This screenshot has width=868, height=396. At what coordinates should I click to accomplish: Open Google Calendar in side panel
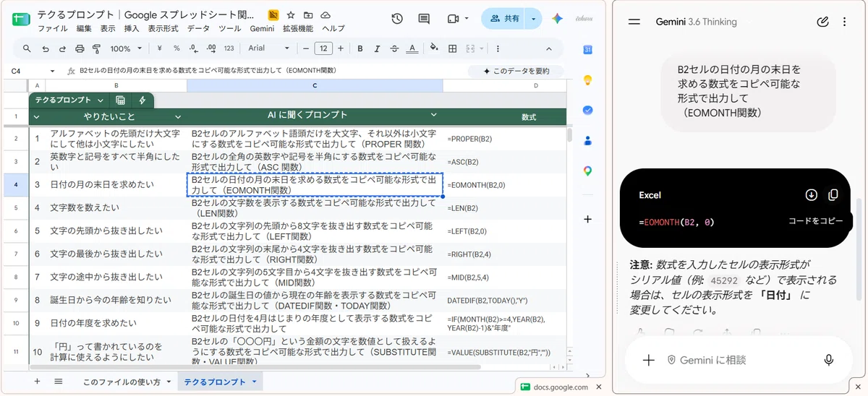587,50
